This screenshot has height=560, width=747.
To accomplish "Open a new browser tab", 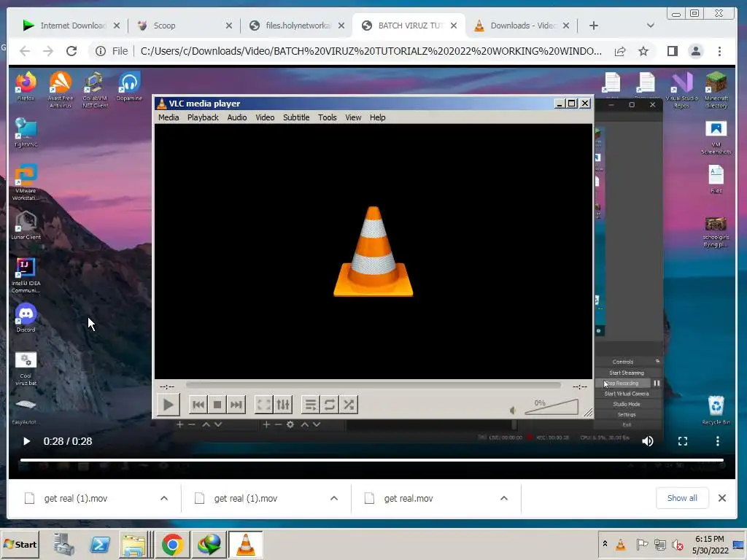I will point(594,26).
